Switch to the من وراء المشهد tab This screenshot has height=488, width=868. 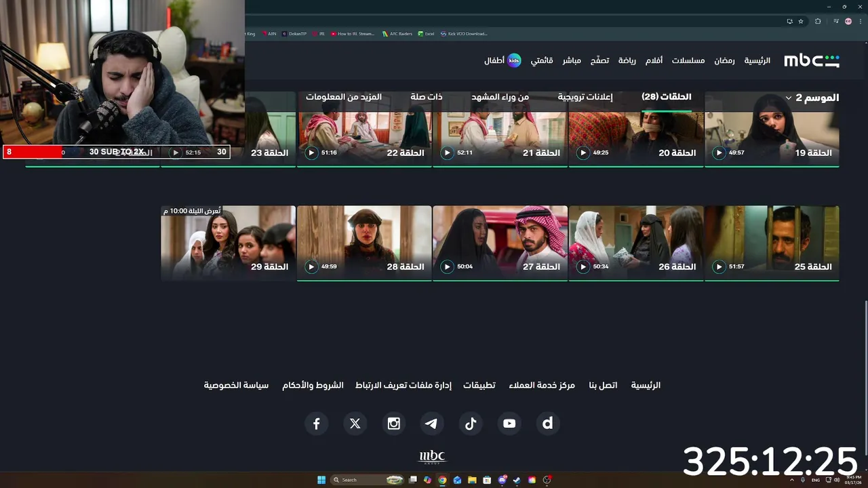pyautogui.click(x=500, y=97)
